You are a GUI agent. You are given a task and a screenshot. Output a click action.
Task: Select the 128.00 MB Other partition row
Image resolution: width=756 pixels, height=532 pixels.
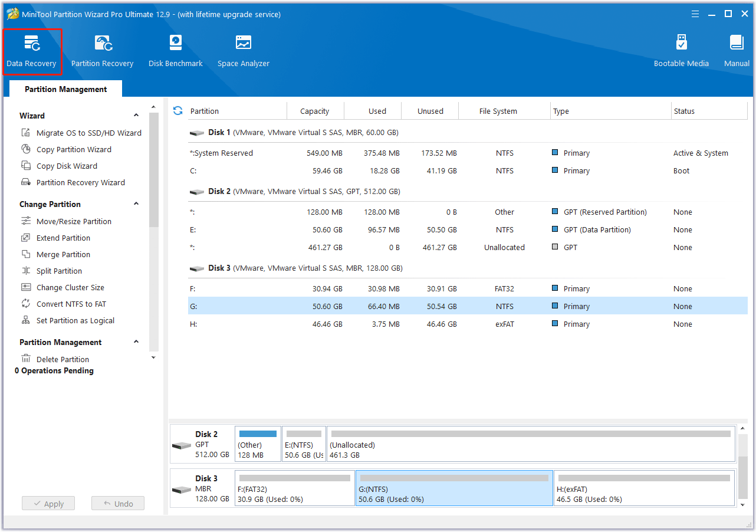[468, 212]
